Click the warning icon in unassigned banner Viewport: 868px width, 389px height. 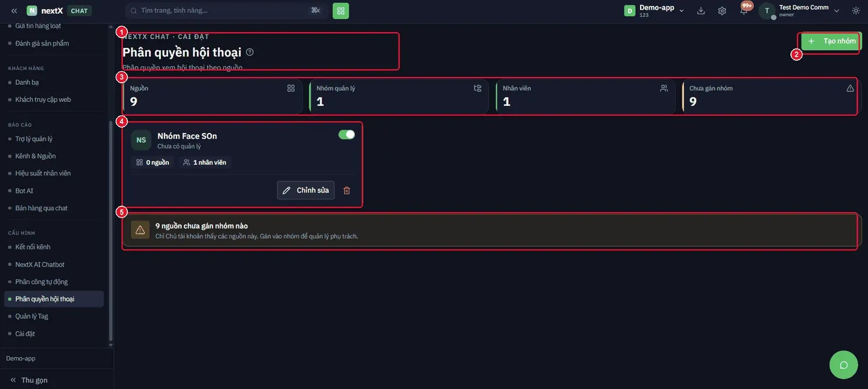[140, 230]
